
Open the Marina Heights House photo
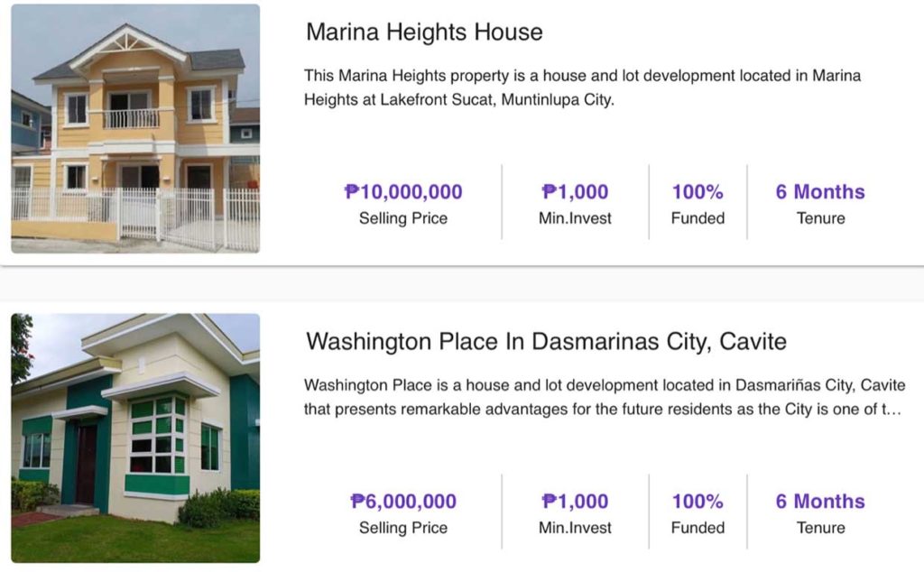click(135, 128)
